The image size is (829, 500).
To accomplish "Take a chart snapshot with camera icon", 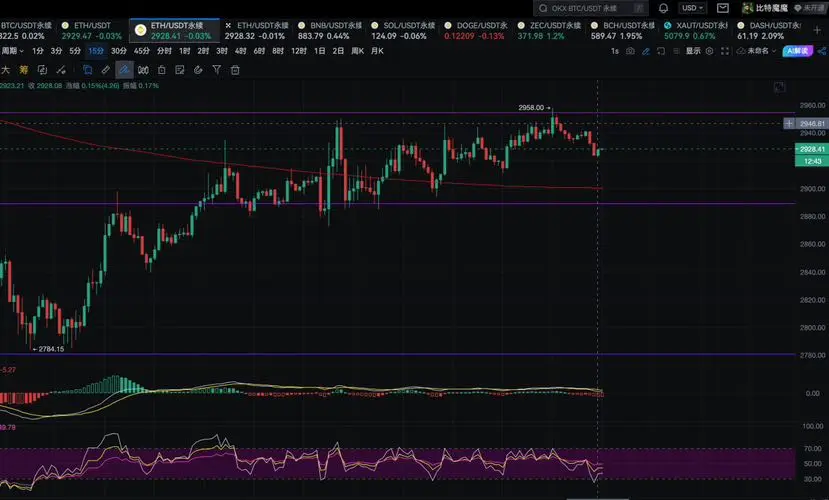I will point(630,51).
